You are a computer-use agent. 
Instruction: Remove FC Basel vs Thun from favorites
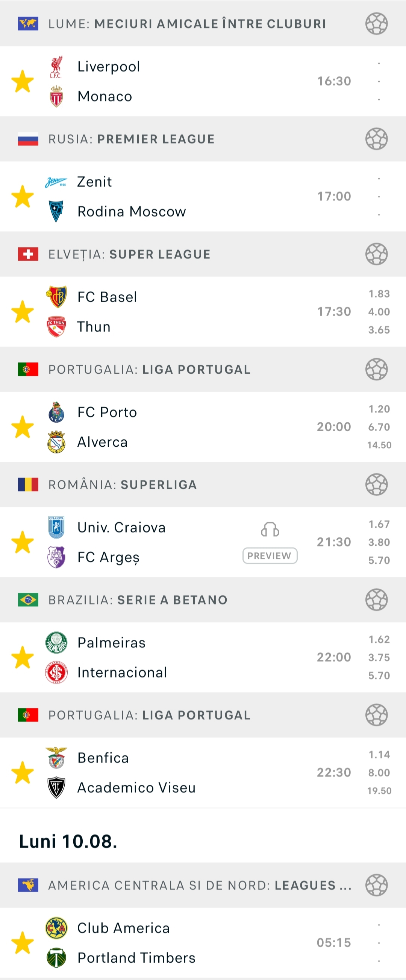(23, 312)
